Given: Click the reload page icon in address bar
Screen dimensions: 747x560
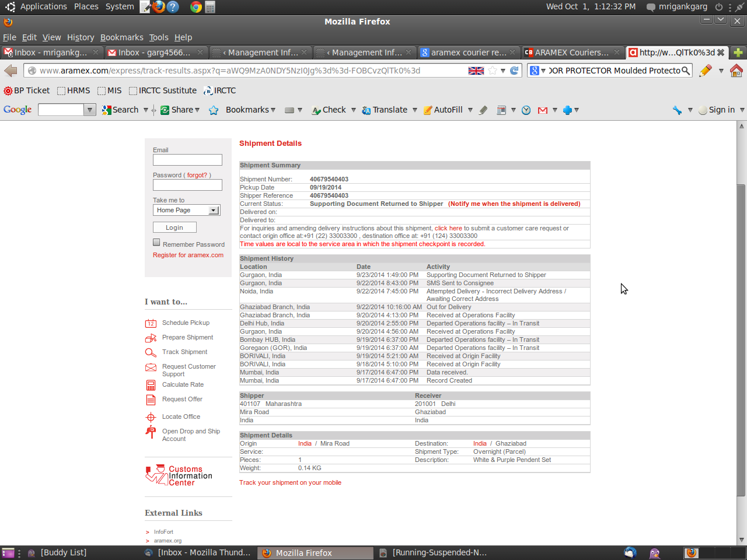Looking at the screenshot, I should pos(514,71).
